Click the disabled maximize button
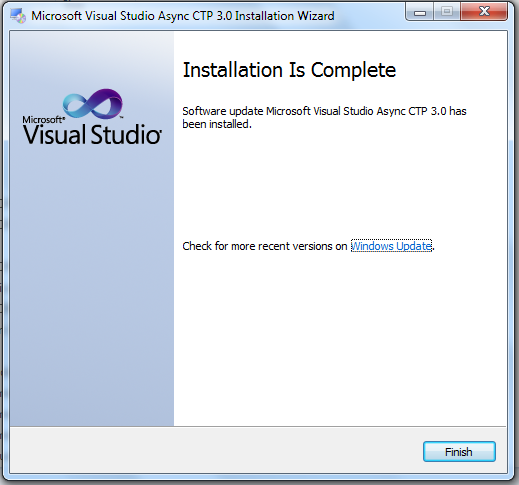The height and width of the screenshot is (485, 519). click(x=447, y=12)
